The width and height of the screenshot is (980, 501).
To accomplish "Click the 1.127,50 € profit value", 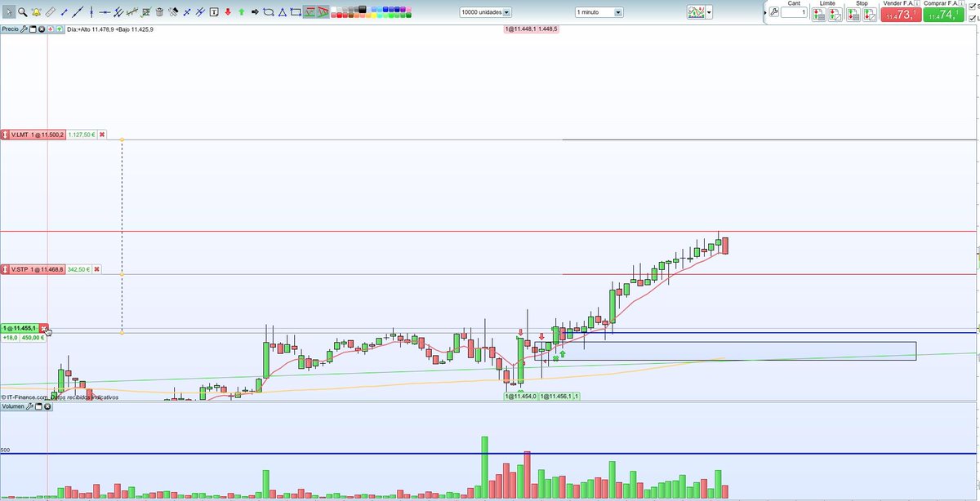I will pos(82,135).
